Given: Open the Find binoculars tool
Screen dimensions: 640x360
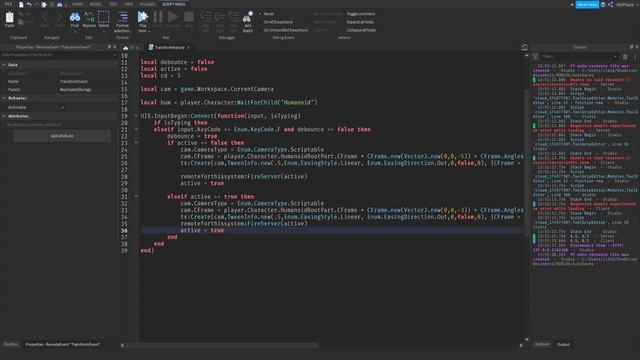Looking at the screenshot, I should [75, 19].
